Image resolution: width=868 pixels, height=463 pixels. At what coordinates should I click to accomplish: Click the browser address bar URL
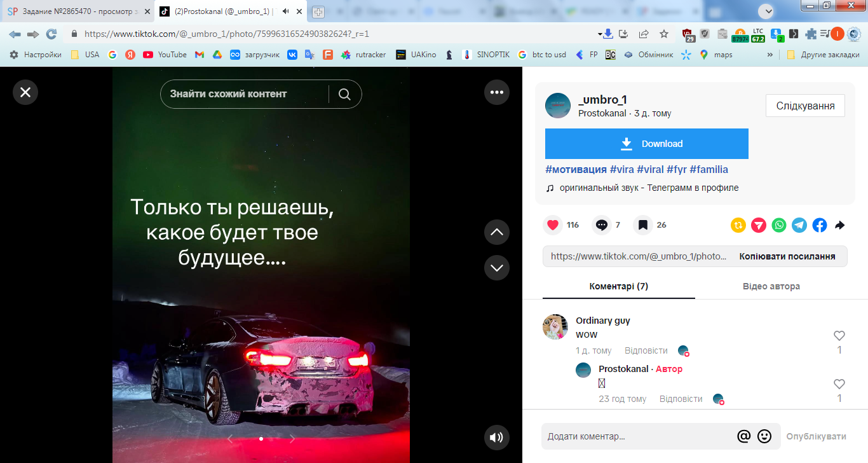point(227,34)
